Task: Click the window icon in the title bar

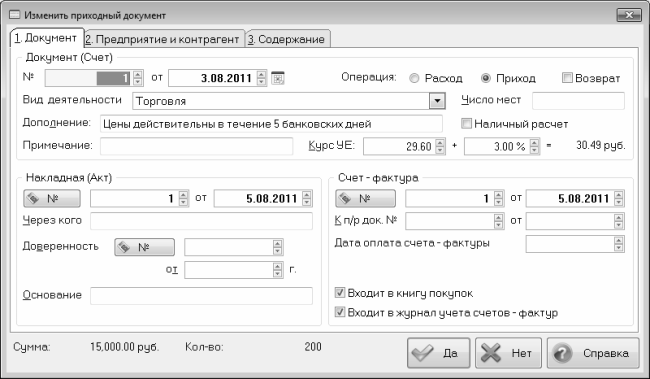Action: click(x=15, y=15)
